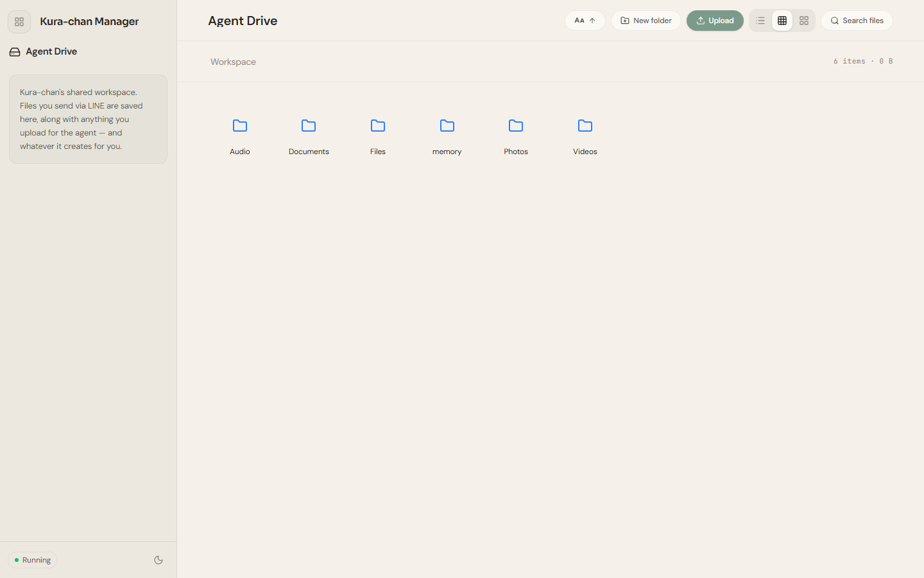The width and height of the screenshot is (924, 578).
Task: Toggle dark mode with moon icon
Action: 158,560
